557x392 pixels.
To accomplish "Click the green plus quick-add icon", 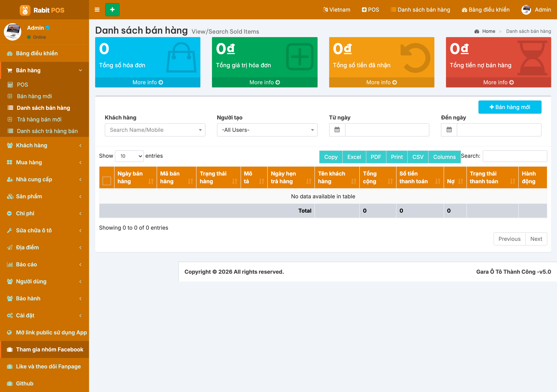I will pos(112,10).
